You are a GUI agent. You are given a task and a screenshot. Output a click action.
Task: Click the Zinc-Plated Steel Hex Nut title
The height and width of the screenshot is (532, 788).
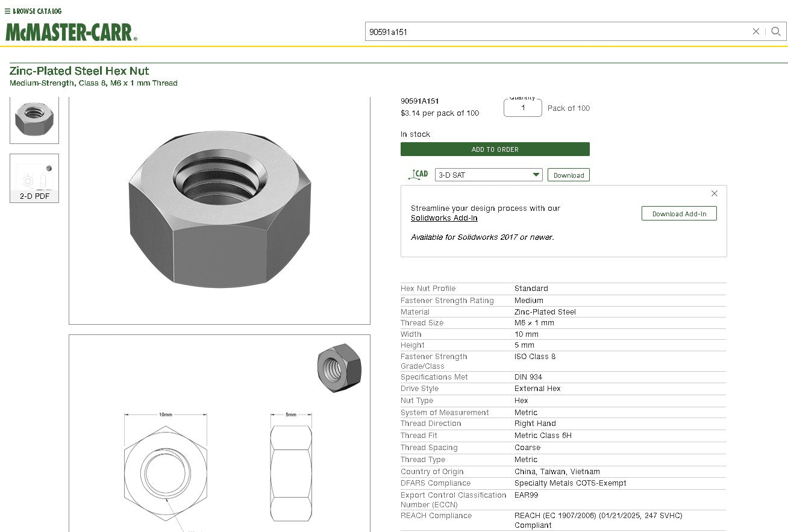(80, 70)
